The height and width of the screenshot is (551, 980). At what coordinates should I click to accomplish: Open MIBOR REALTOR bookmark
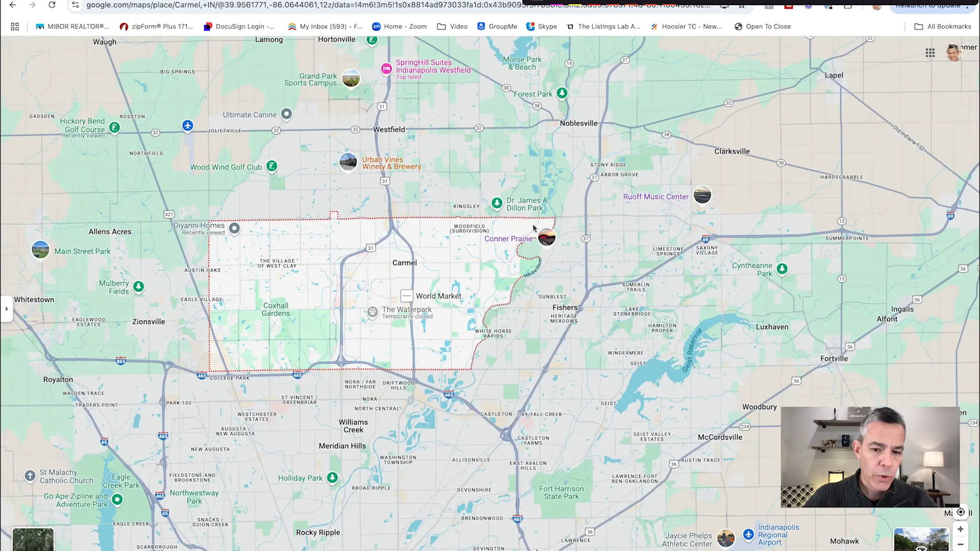(72, 27)
